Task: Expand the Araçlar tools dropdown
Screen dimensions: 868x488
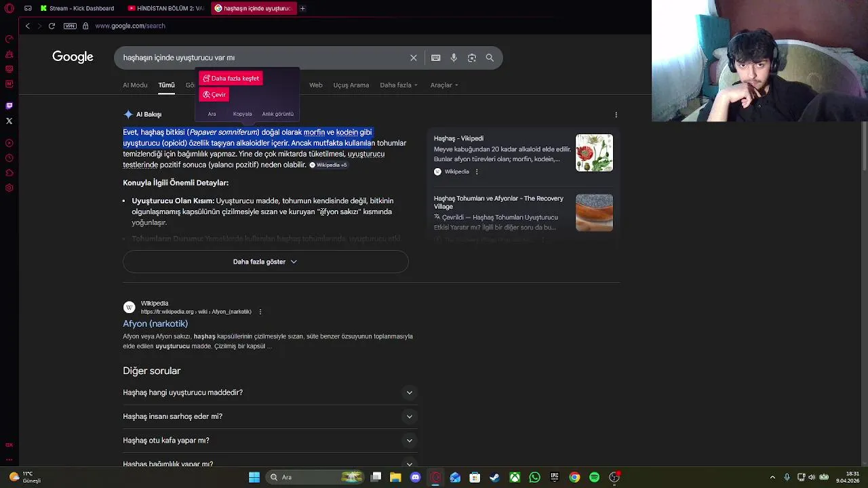Action: point(444,85)
